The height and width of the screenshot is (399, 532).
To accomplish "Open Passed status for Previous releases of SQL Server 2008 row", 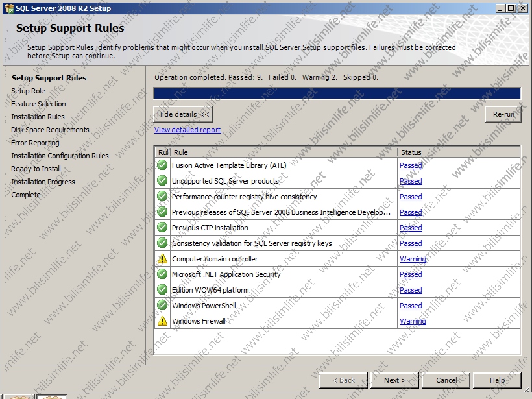I will tap(411, 212).
